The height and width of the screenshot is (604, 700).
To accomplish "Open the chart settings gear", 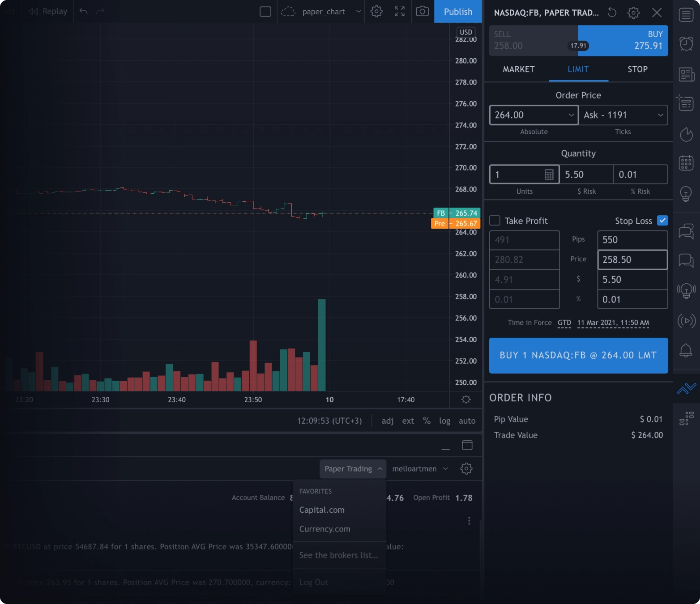I will point(376,11).
